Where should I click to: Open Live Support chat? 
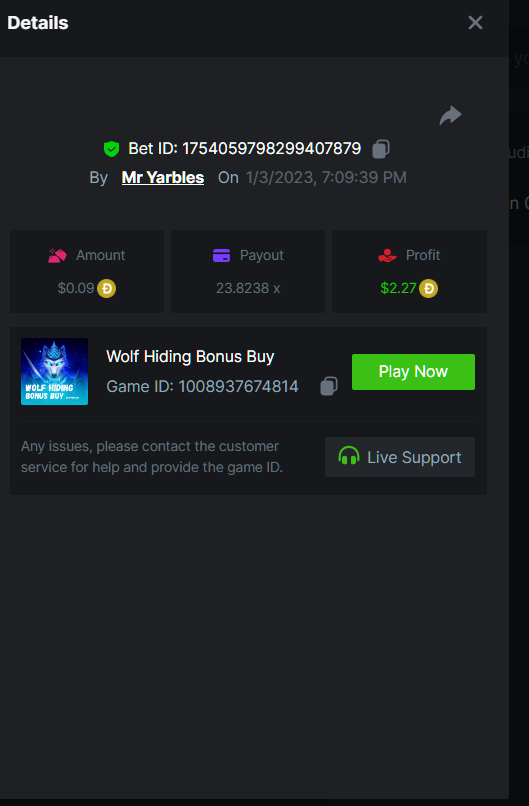400,457
